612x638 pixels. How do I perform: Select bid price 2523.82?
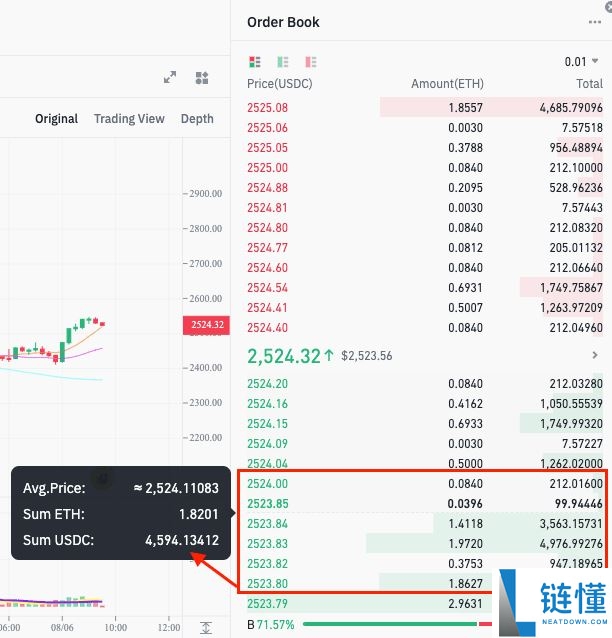(267, 564)
